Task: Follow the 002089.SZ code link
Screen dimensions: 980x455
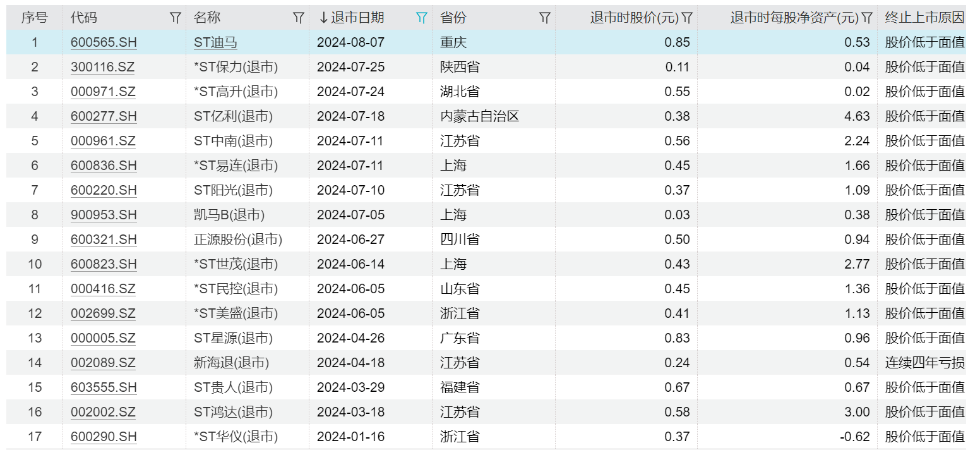Action: (103, 363)
